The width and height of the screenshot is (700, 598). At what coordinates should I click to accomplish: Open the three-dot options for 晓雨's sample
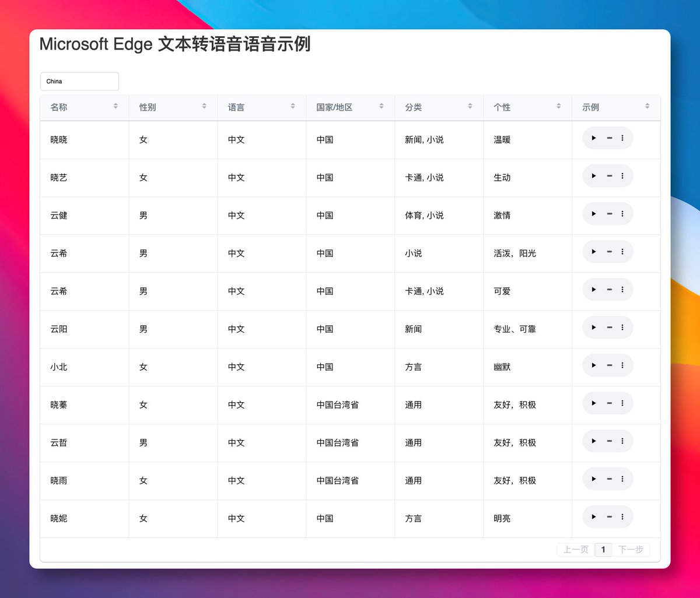point(623,479)
